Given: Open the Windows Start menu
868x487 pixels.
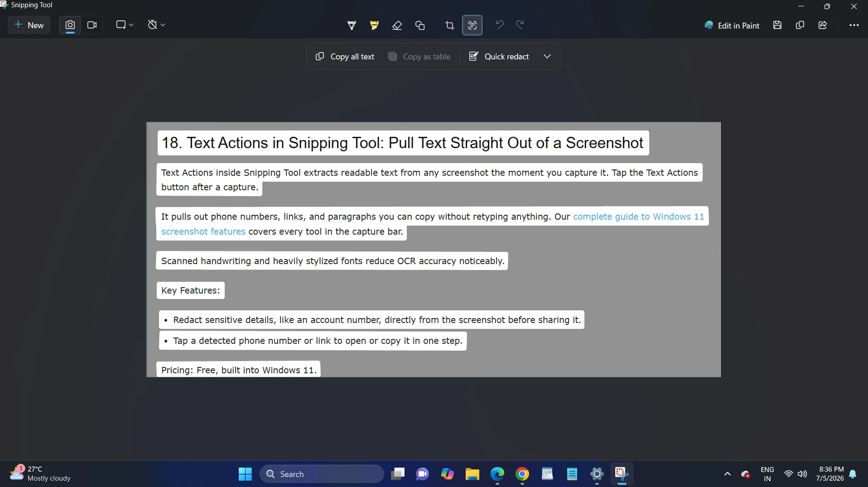Looking at the screenshot, I should tap(245, 474).
